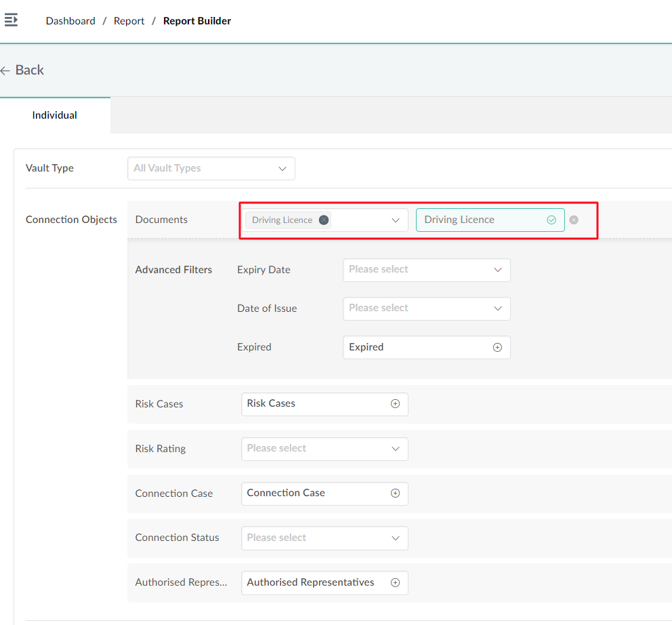Open the Date of Issue dropdown
672x625 pixels.
coord(426,308)
